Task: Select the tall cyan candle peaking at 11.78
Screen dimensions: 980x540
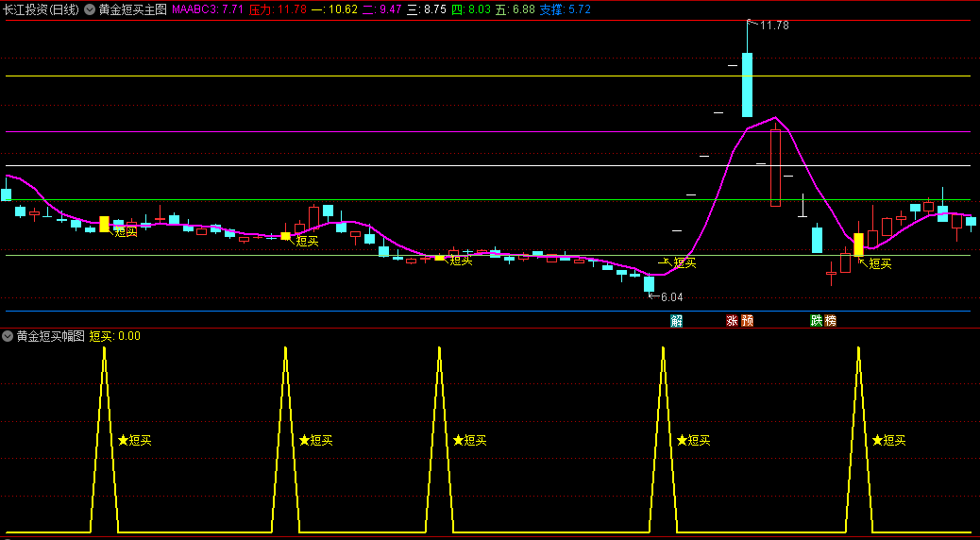Action: click(747, 85)
